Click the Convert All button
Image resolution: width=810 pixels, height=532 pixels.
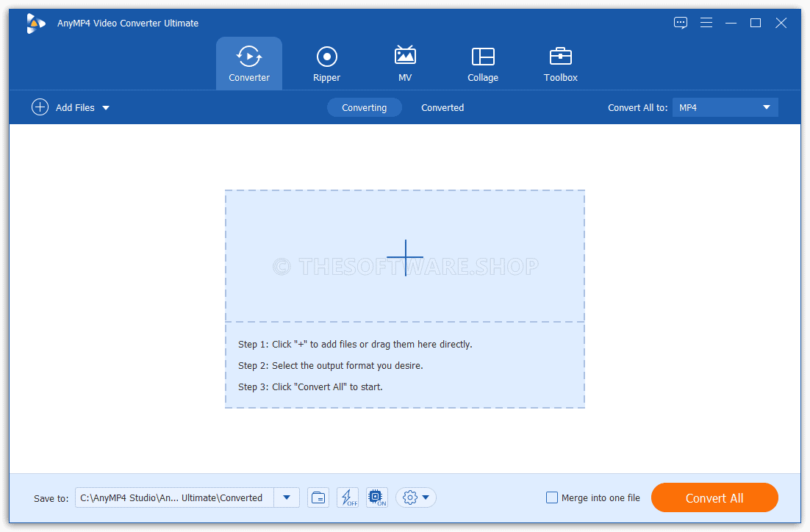click(714, 498)
